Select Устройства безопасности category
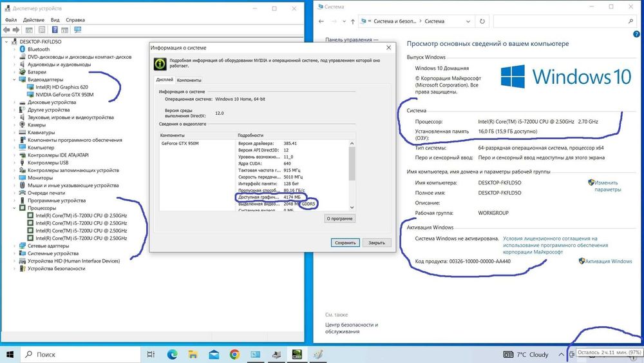Image resolution: width=644 pixels, height=363 pixels. point(56,268)
